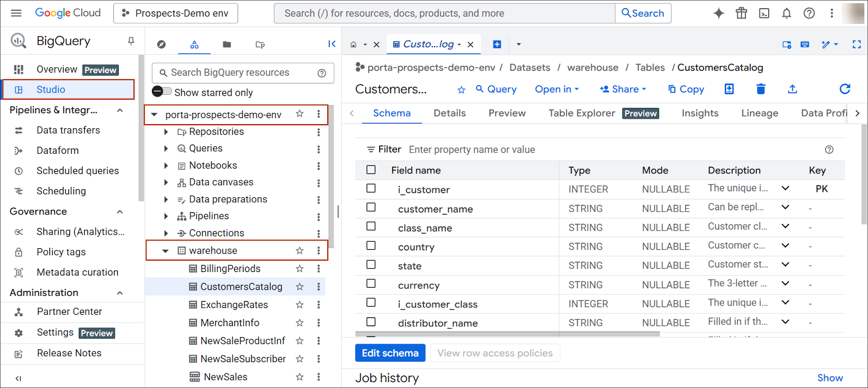Open the main navigation hamburger menu
The image size is (868, 388).
pyautogui.click(x=16, y=13)
